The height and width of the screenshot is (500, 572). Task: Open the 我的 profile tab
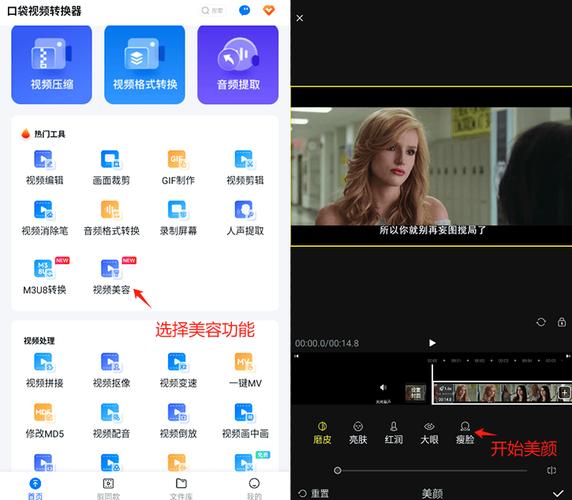tap(254, 488)
